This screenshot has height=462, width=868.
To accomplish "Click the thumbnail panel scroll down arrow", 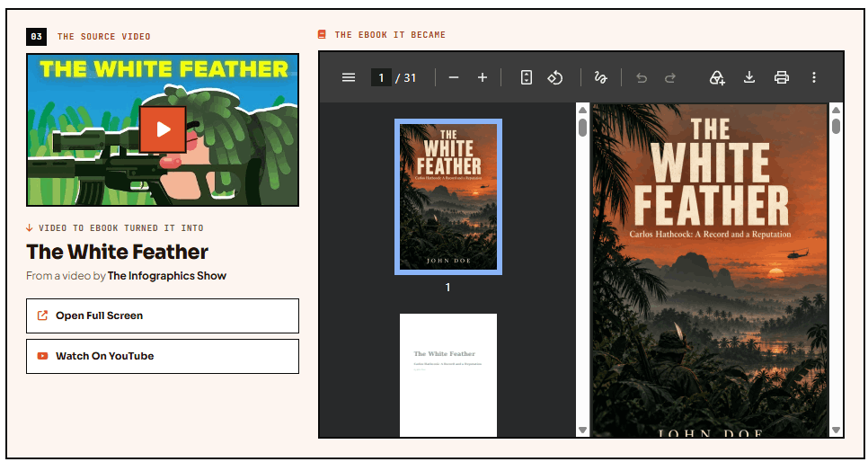I will [582, 430].
